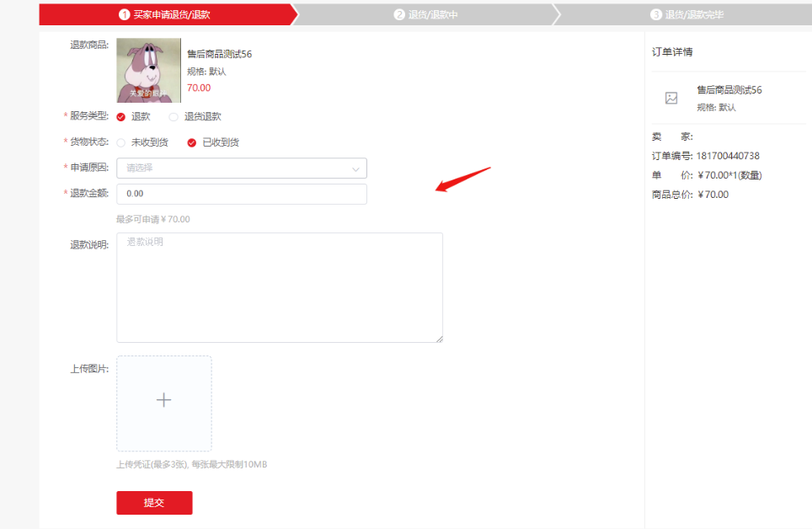Click the 退款金额 amount input field
The width and height of the screenshot is (812, 529).
pyautogui.click(x=241, y=194)
